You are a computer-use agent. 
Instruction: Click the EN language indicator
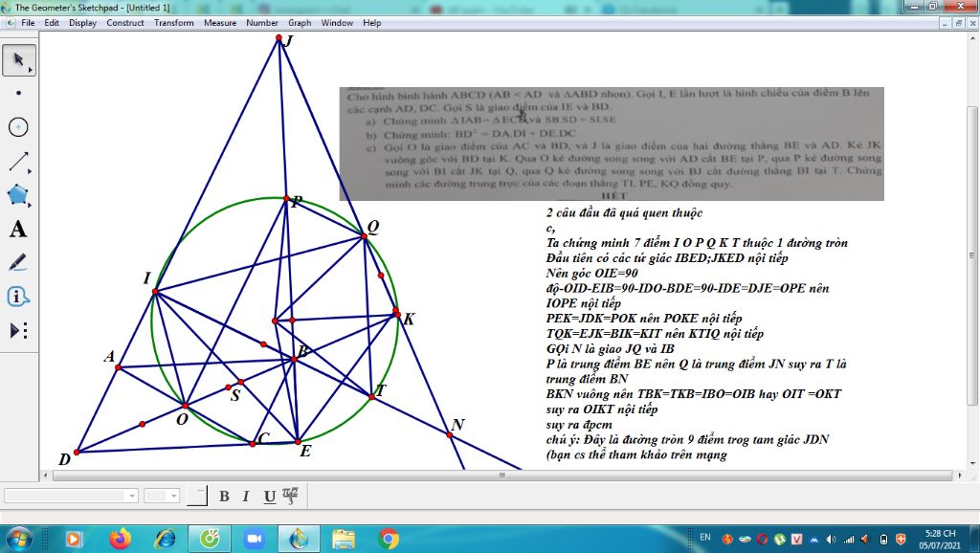(705, 538)
